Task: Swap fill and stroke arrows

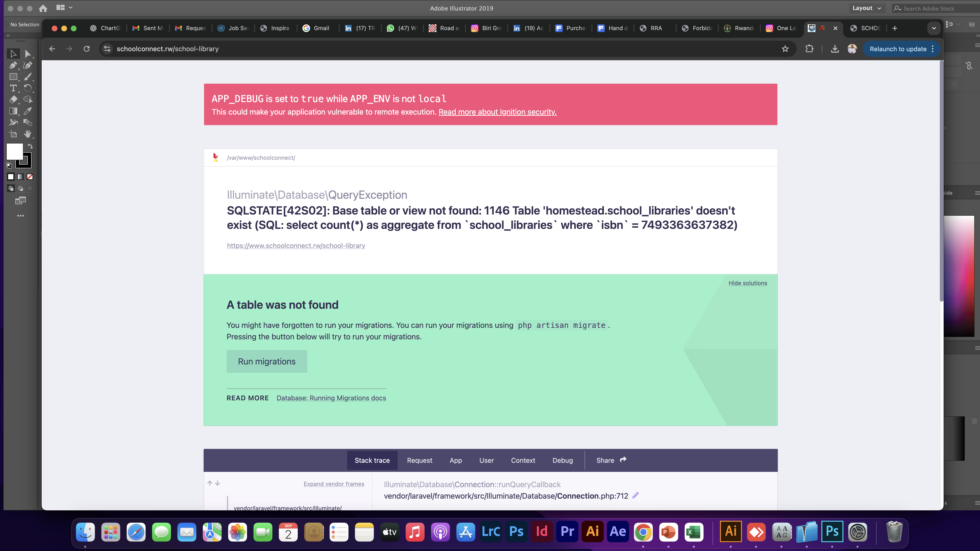Action: [x=30, y=146]
